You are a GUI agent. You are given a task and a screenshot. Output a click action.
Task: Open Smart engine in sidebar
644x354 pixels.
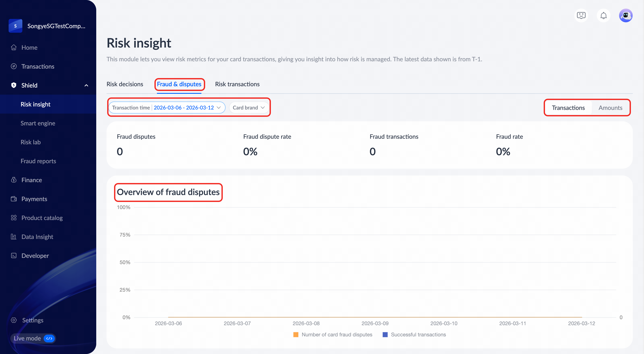tap(38, 123)
